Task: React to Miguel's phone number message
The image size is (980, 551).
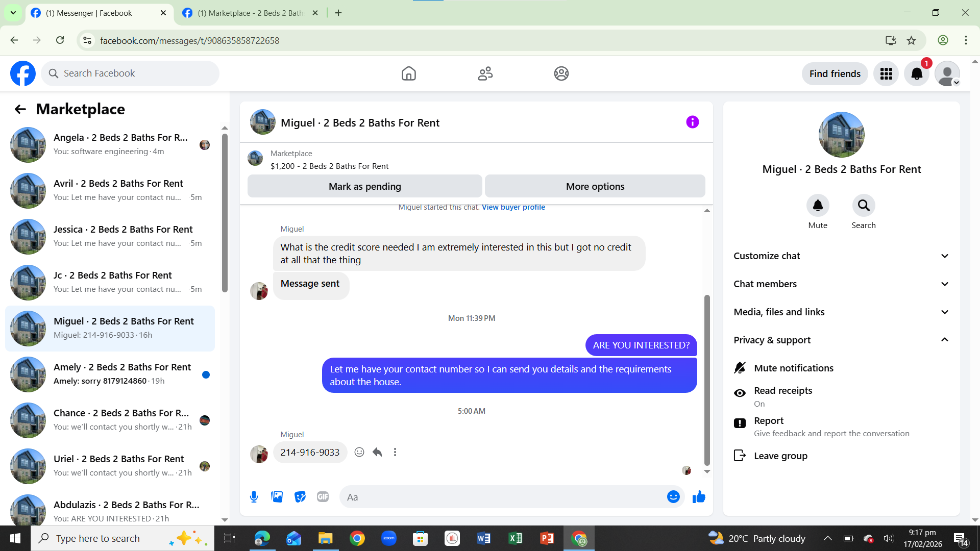Action: coord(359,452)
